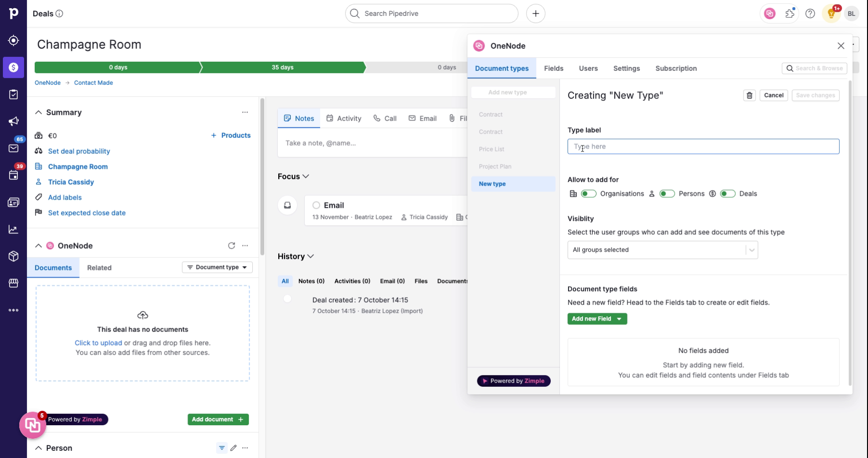The height and width of the screenshot is (458, 868).
Task: Click the Products link
Action: point(231,135)
